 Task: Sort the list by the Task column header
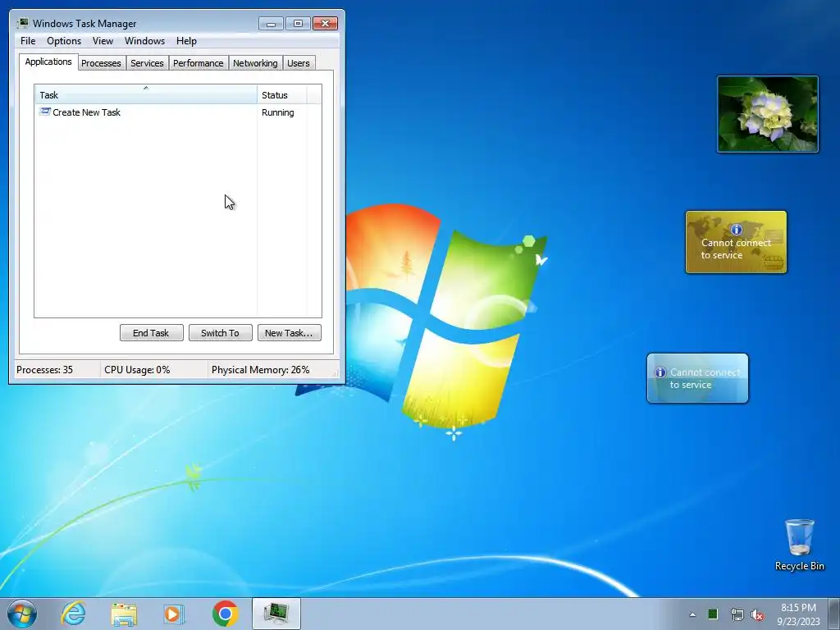pos(146,95)
